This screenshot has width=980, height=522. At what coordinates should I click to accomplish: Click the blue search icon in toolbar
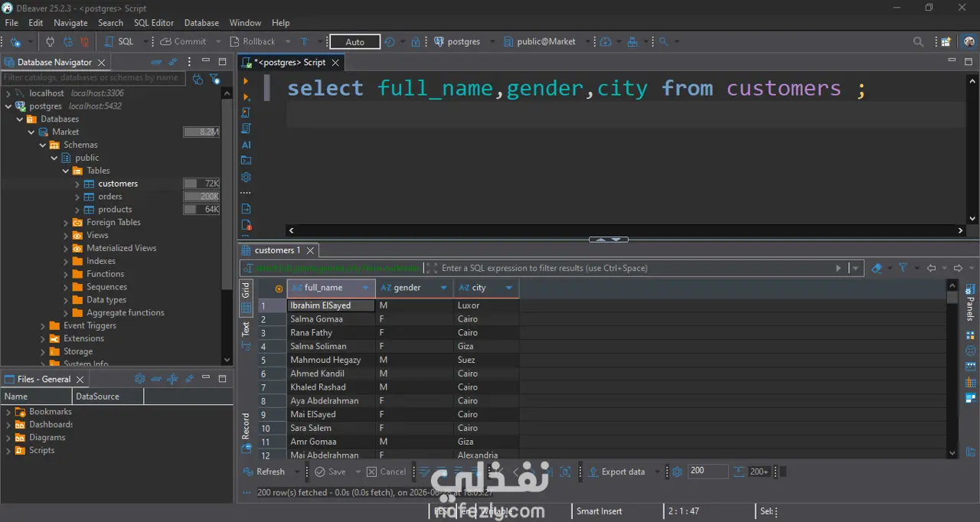[x=664, y=42]
